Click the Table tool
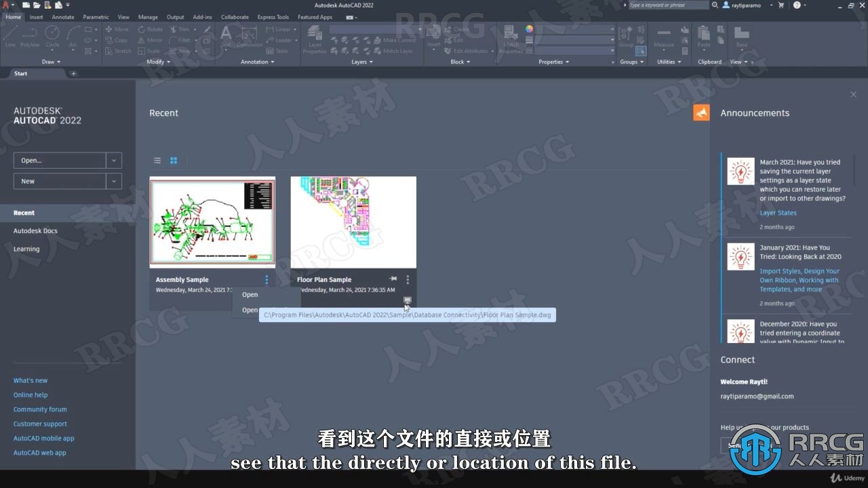The height and width of the screenshot is (488, 868). tap(277, 51)
